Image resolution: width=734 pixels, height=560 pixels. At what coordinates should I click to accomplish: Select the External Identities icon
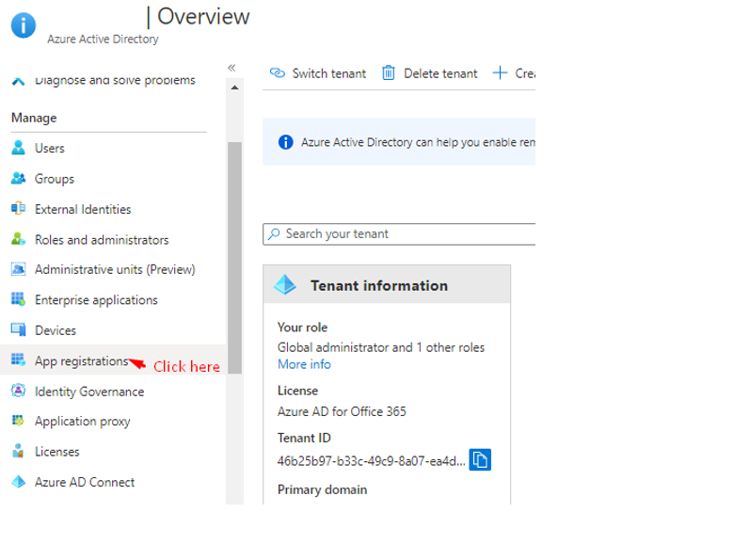click(x=18, y=209)
